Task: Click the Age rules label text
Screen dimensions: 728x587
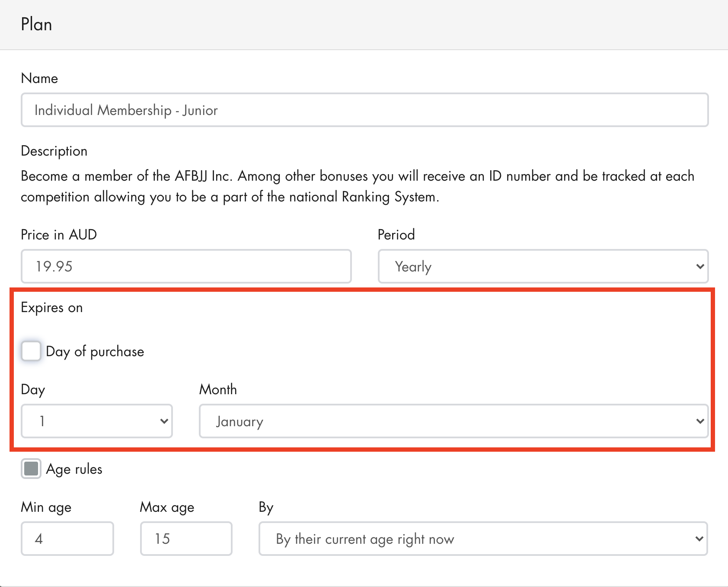Action: pos(74,469)
